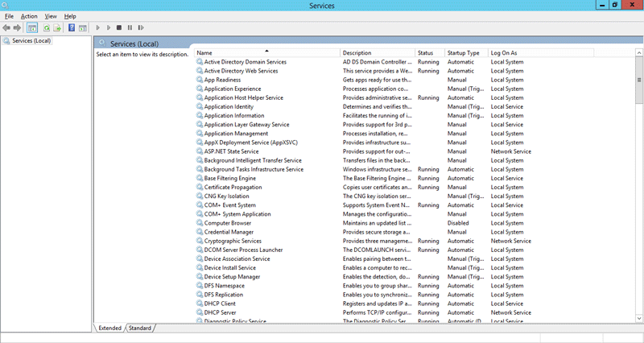Click the scrollbar up arrow in services list
Screen dimensions: 644x343
click(639, 52)
